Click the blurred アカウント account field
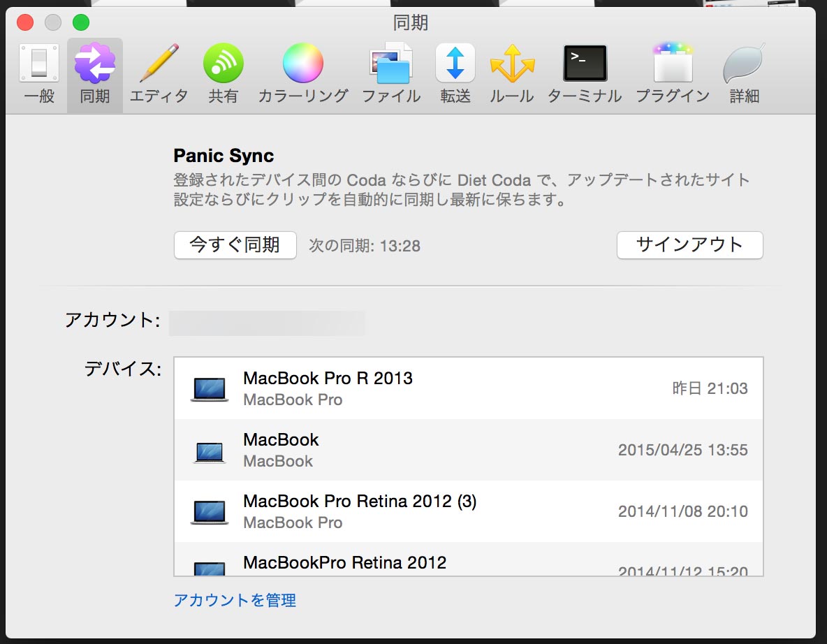827x644 pixels. (267, 323)
